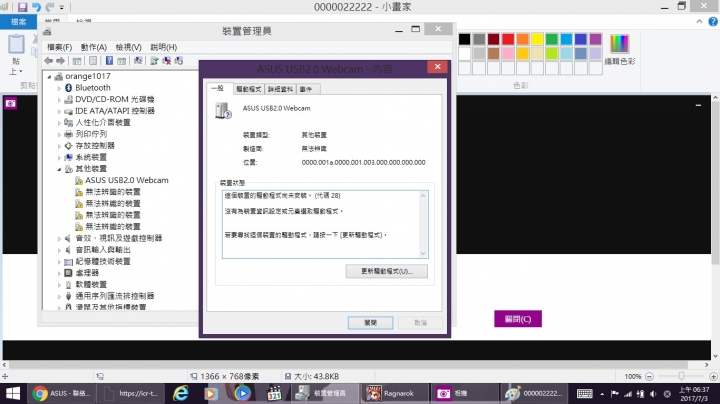
Task: Expand the 處理器 node
Action: pyautogui.click(x=59, y=273)
